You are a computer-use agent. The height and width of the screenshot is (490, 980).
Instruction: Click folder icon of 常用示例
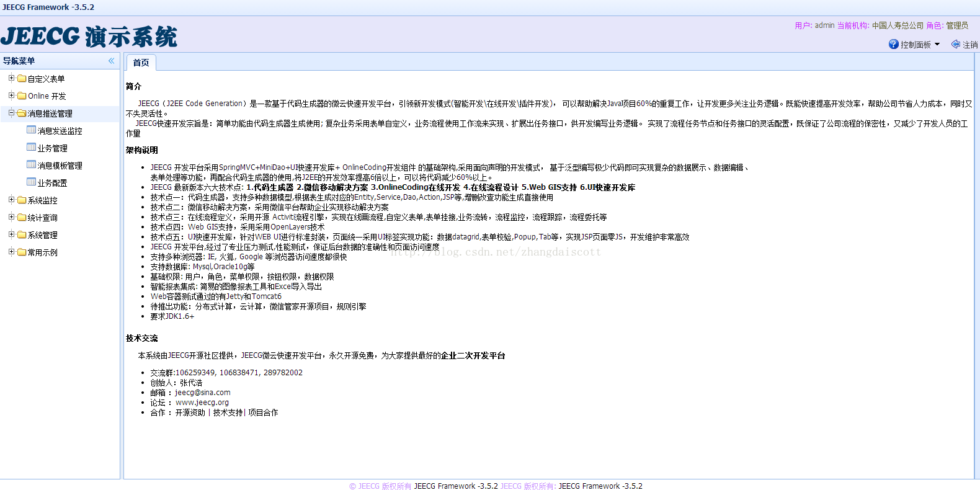[x=22, y=252]
